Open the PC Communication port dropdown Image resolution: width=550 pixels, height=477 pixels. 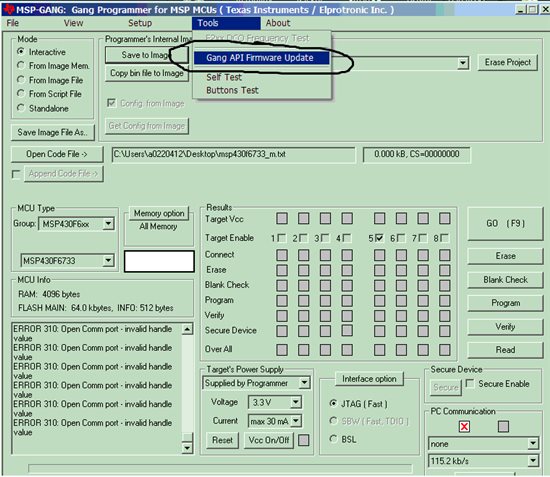(533, 443)
